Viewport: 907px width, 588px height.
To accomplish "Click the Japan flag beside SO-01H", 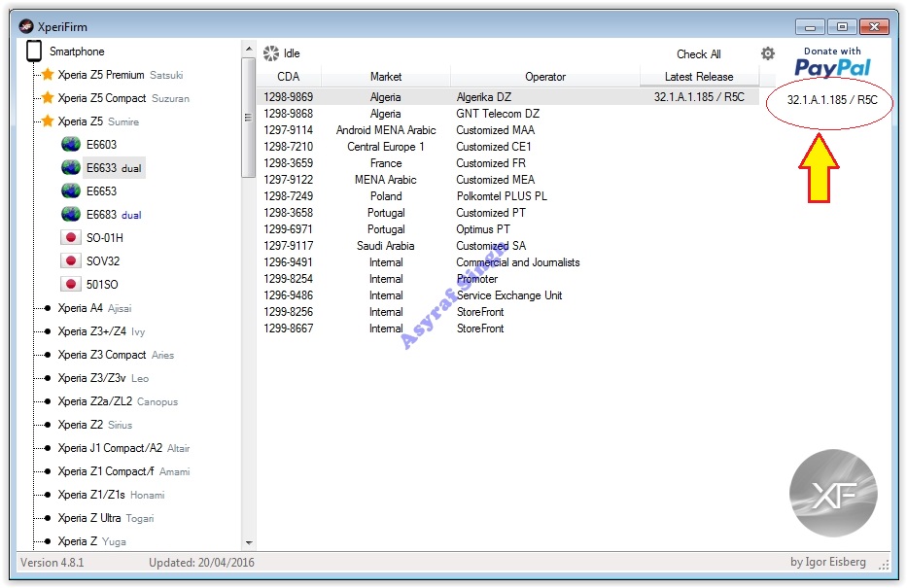I will click(71, 237).
